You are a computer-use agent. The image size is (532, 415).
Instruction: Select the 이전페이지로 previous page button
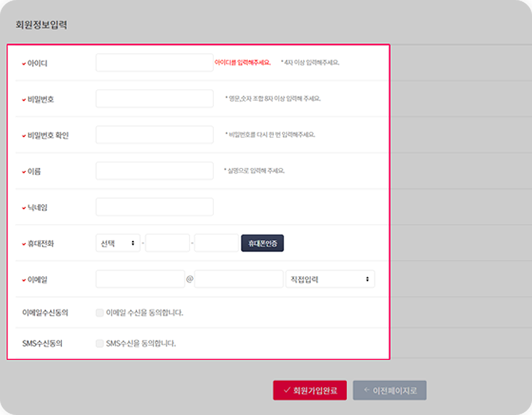389,389
